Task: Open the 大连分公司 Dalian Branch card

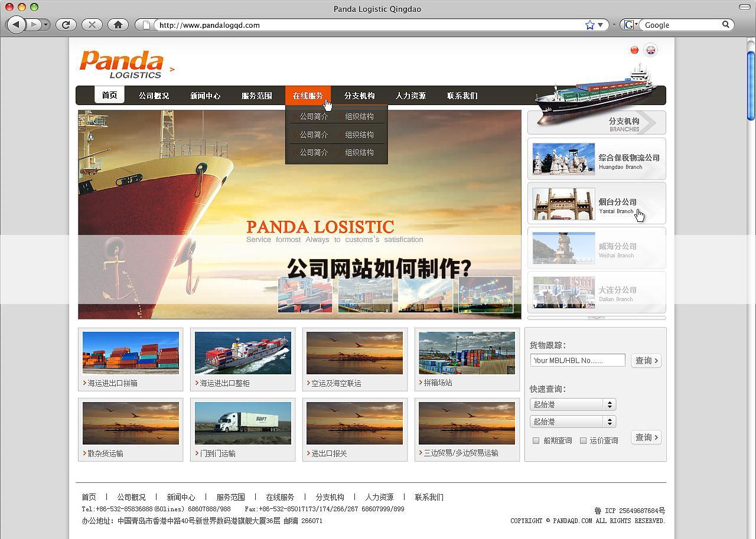Action: point(597,292)
